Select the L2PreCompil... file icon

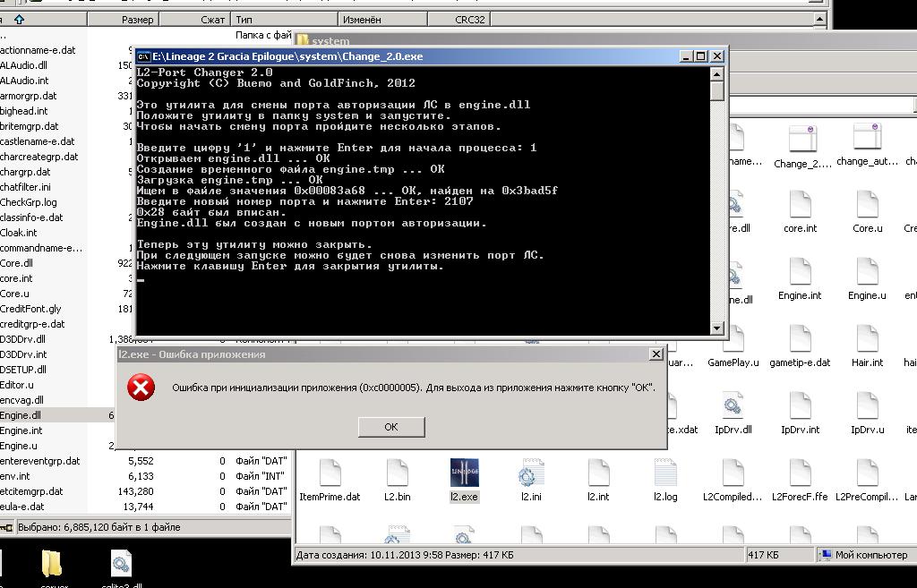click(x=867, y=473)
